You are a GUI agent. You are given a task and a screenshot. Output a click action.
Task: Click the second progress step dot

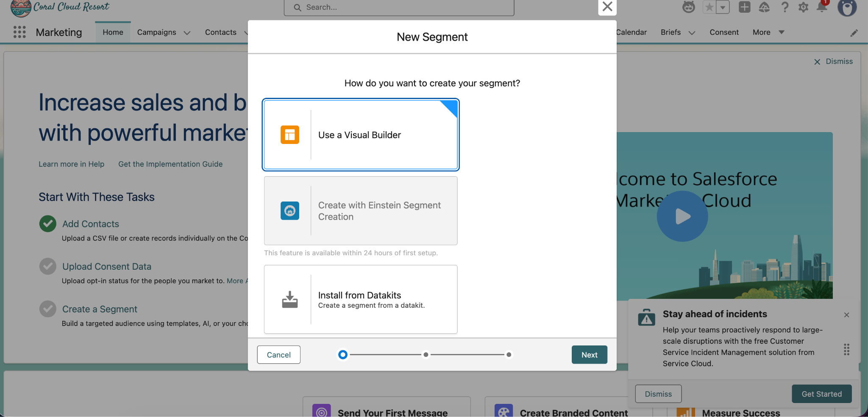(x=426, y=355)
